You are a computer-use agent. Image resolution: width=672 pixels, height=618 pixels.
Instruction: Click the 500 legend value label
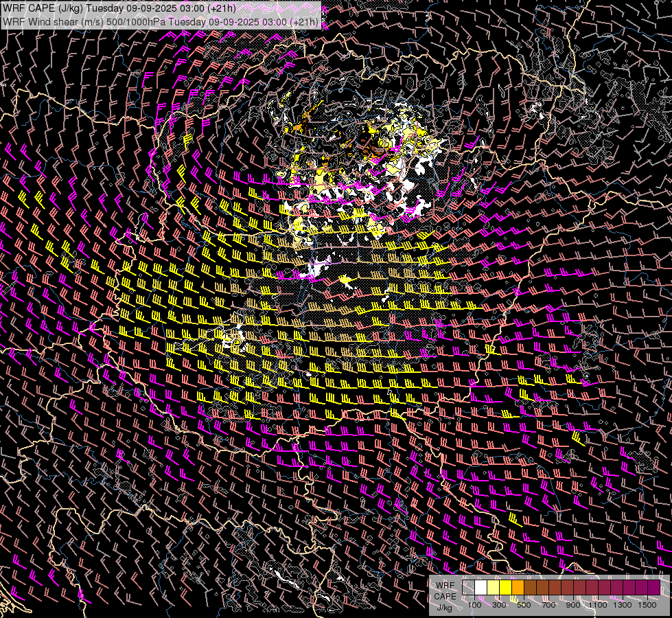tap(524, 605)
